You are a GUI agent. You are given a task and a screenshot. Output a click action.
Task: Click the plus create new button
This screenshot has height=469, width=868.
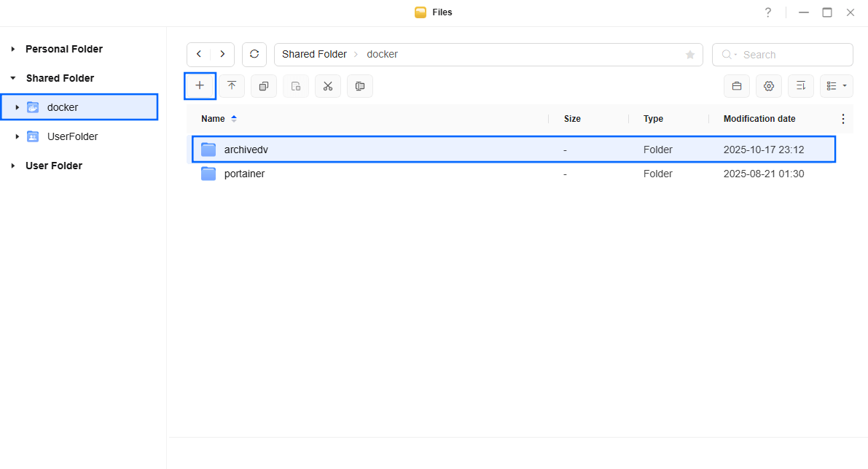pos(200,85)
